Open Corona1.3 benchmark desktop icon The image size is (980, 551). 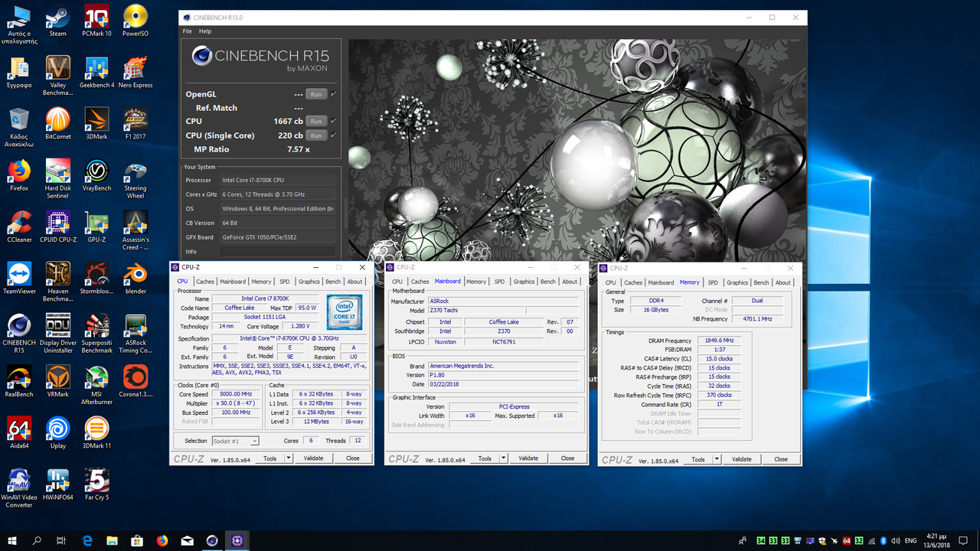pyautogui.click(x=136, y=380)
